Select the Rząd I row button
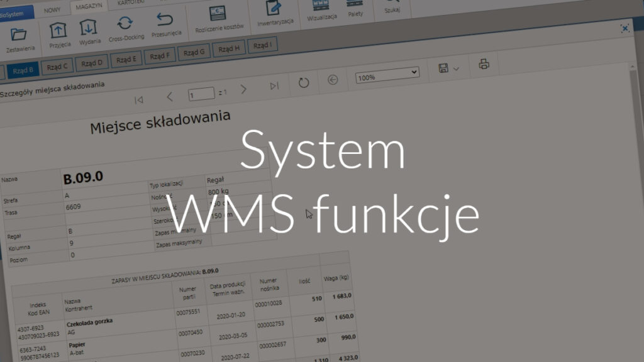Viewport: 644px width, 362px height. pyautogui.click(x=262, y=45)
